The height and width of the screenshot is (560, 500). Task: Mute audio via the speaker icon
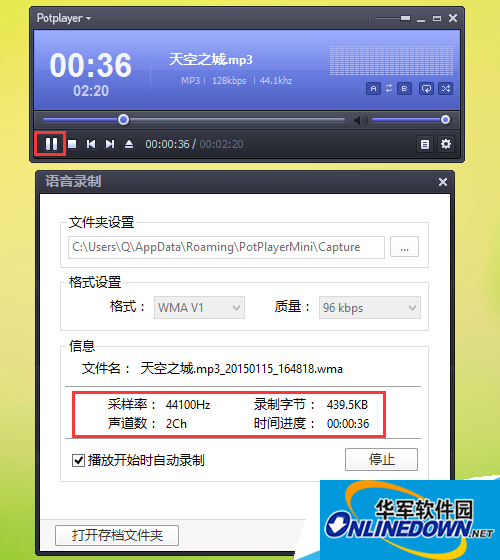click(x=360, y=120)
